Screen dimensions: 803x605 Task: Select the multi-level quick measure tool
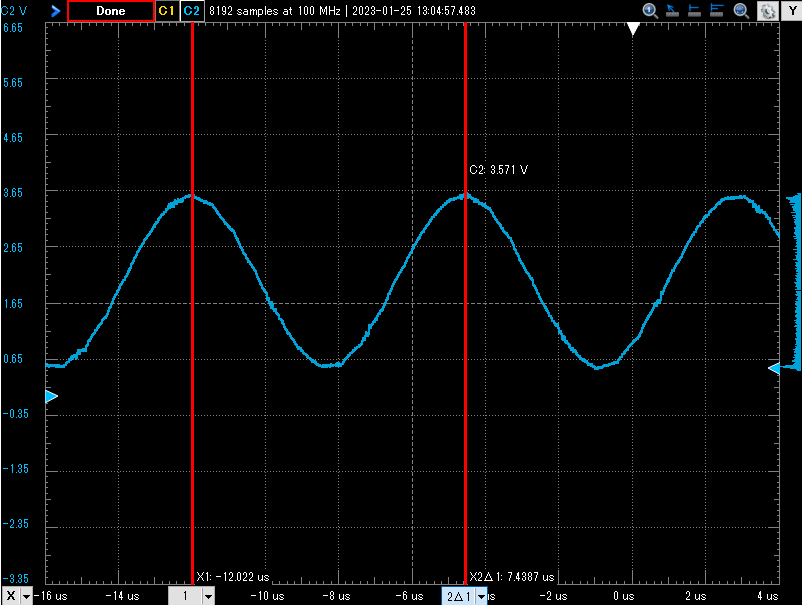tap(716, 11)
